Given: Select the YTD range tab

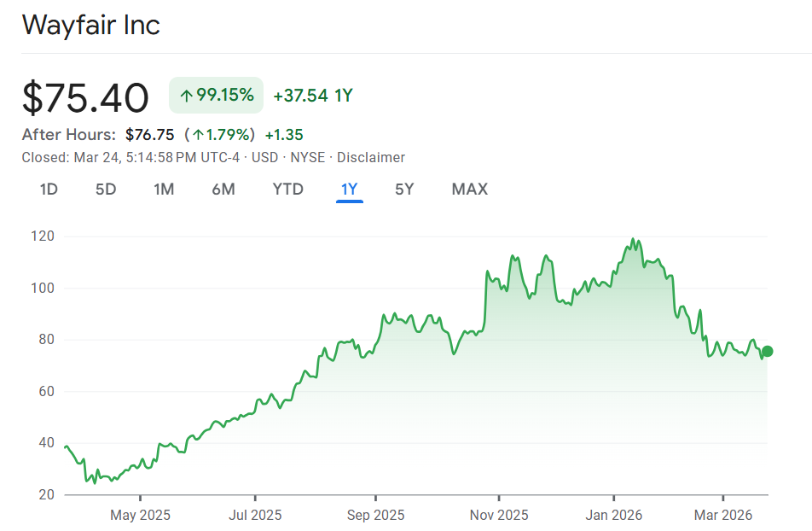Looking at the screenshot, I should pos(287,190).
